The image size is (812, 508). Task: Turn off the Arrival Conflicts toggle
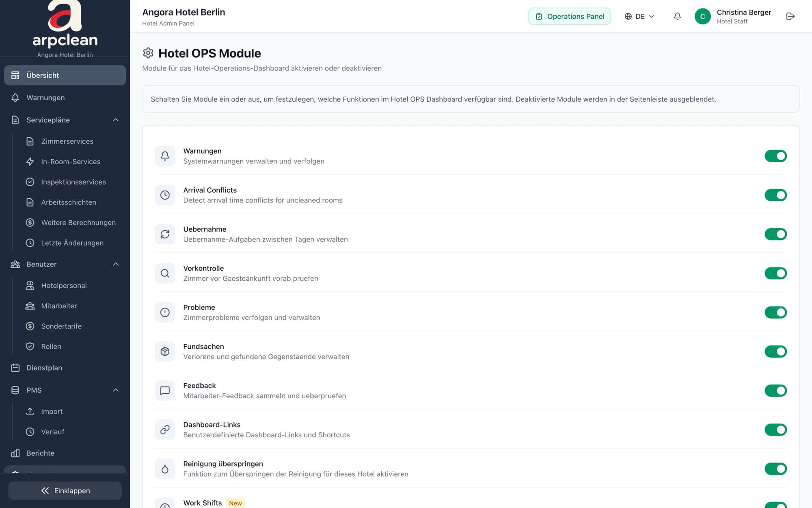[775, 195]
